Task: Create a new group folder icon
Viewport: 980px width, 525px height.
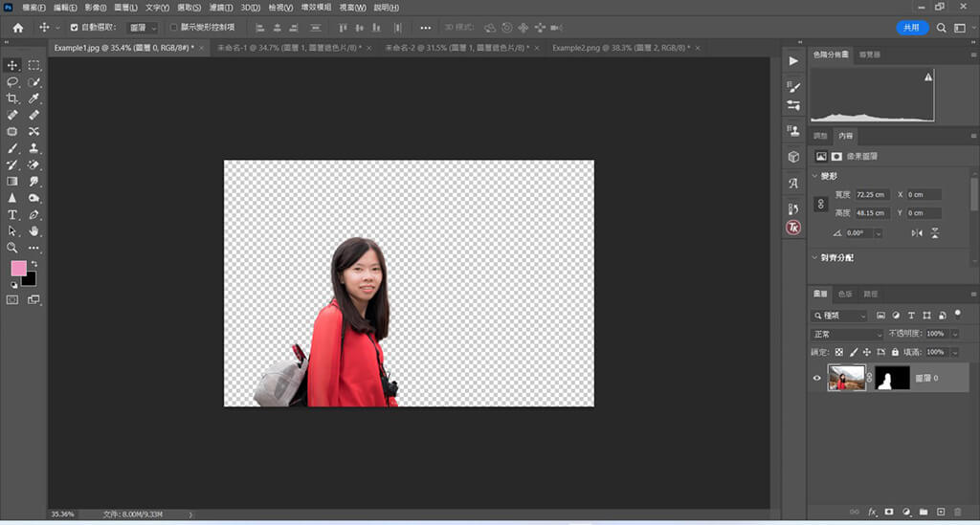Action: click(924, 512)
